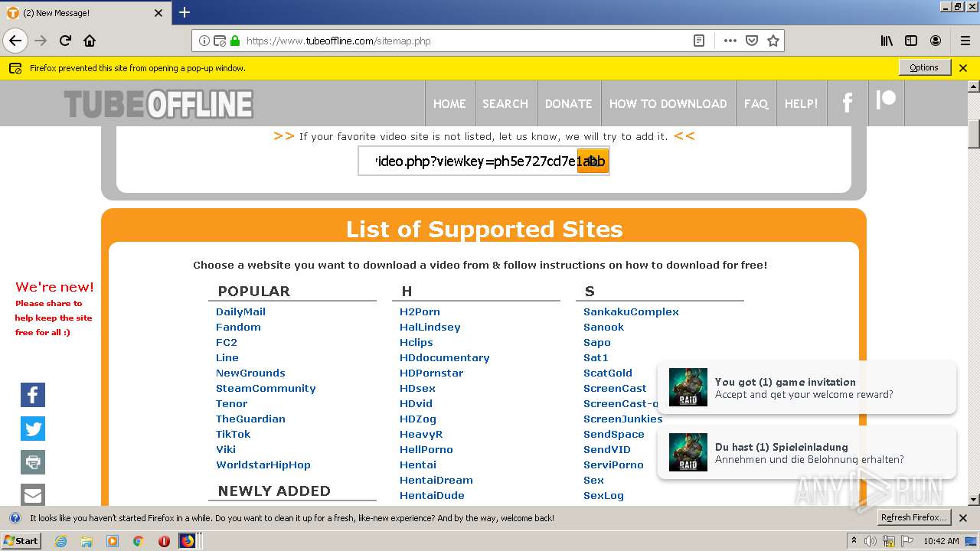Open the DailyMail link

[240, 311]
